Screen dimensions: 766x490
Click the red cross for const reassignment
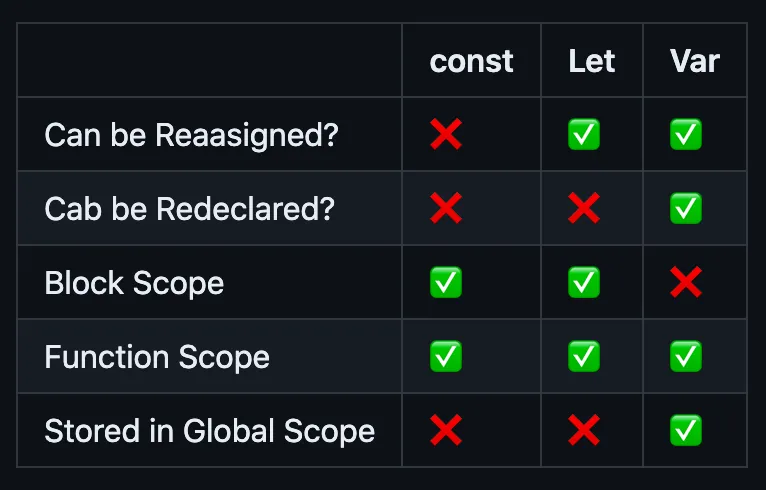tap(446, 134)
